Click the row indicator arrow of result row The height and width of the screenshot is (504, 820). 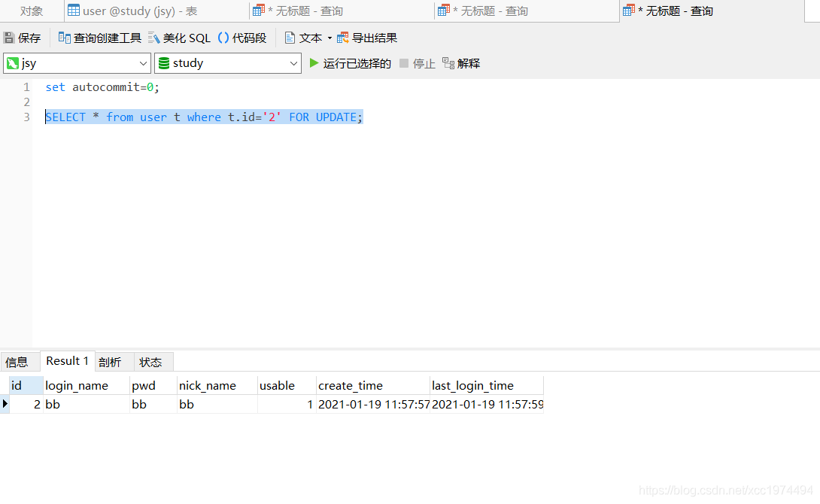click(x=5, y=404)
